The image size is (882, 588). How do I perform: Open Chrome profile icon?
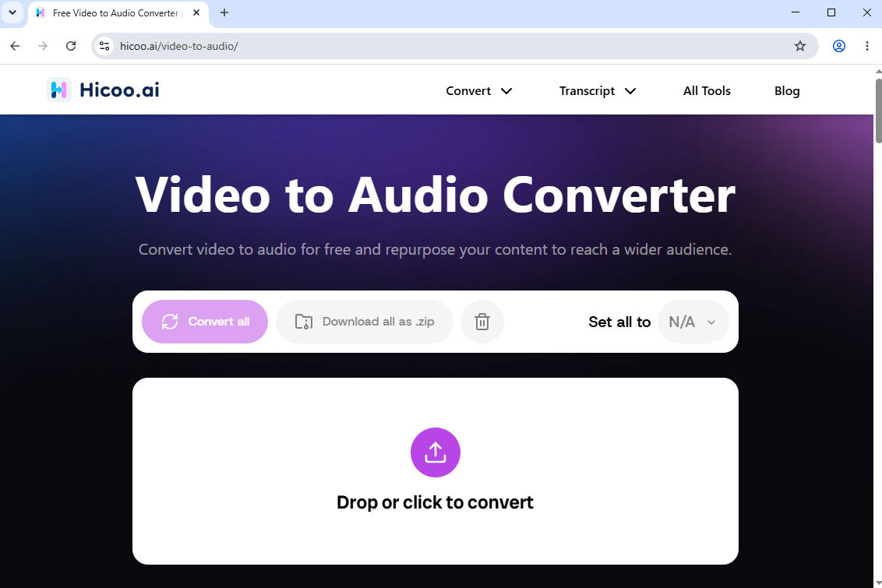(838, 46)
